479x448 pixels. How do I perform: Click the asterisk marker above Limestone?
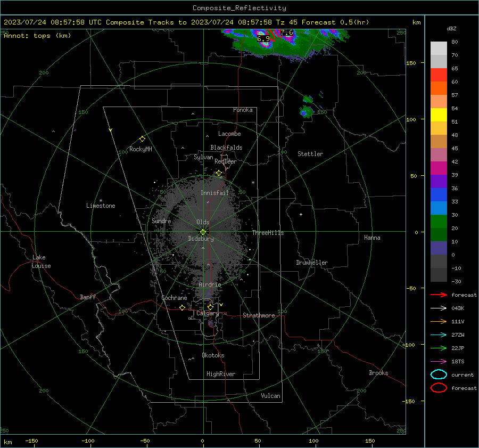click(x=101, y=201)
